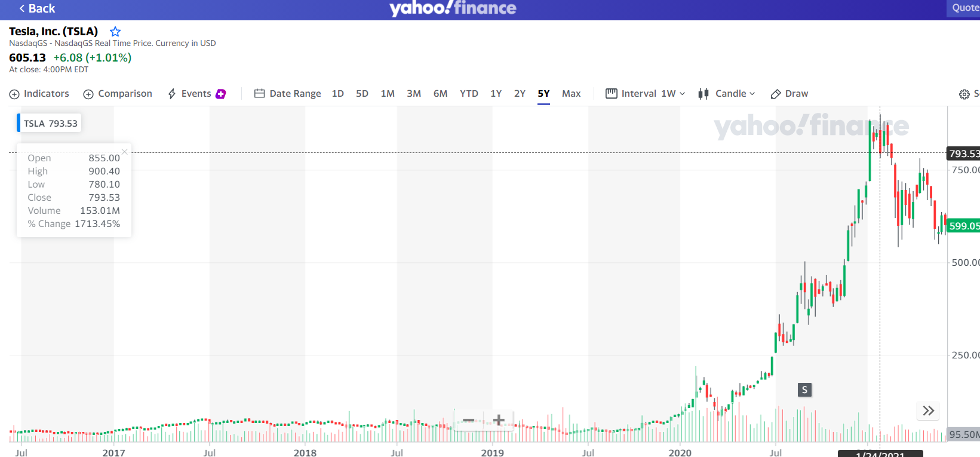Click the 2019 year axis label
The width and height of the screenshot is (980, 457).
(493, 452)
